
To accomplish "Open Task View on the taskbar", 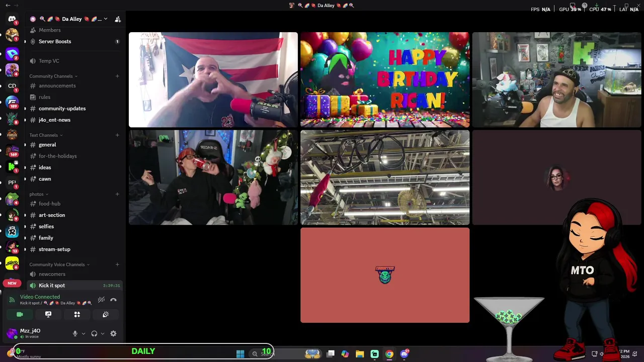I will tap(331, 354).
